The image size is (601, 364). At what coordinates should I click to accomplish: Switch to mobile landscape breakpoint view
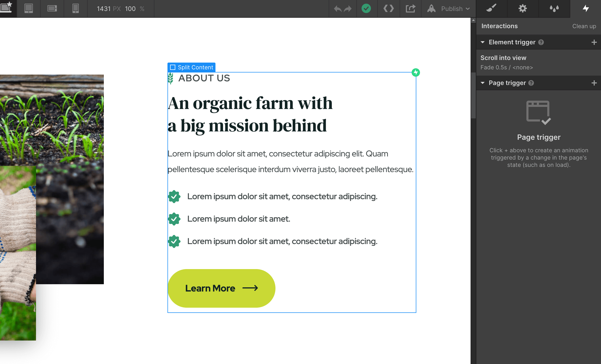pos(52,9)
